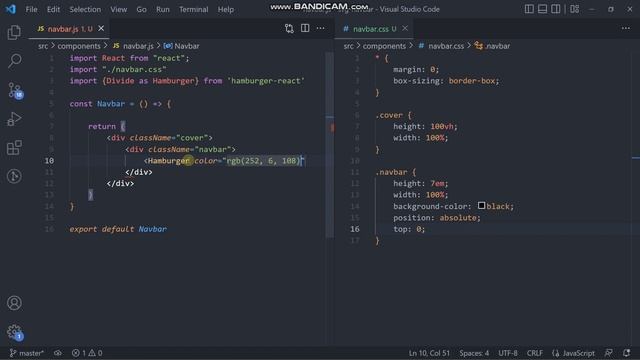
Task: Open the File menu
Action: pyautogui.click(x=31, y=9)
